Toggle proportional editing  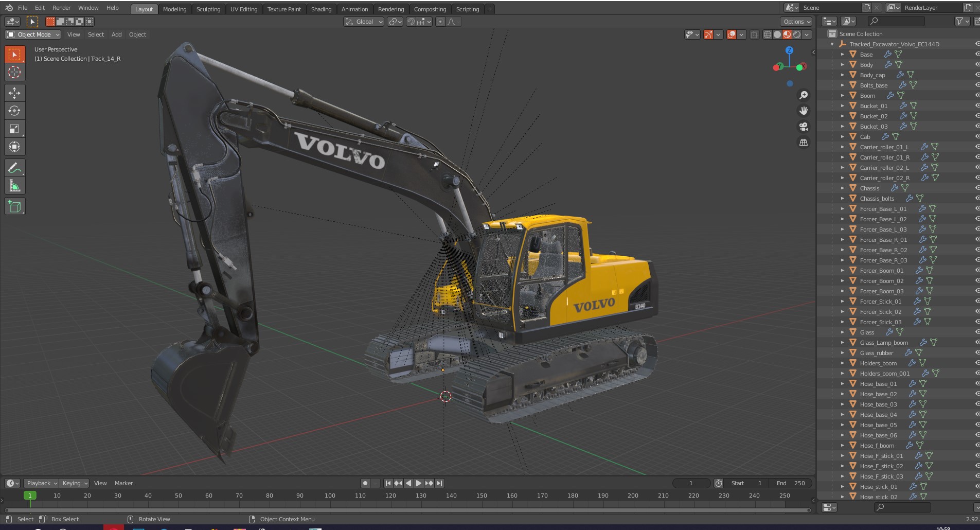pos(440,22)
